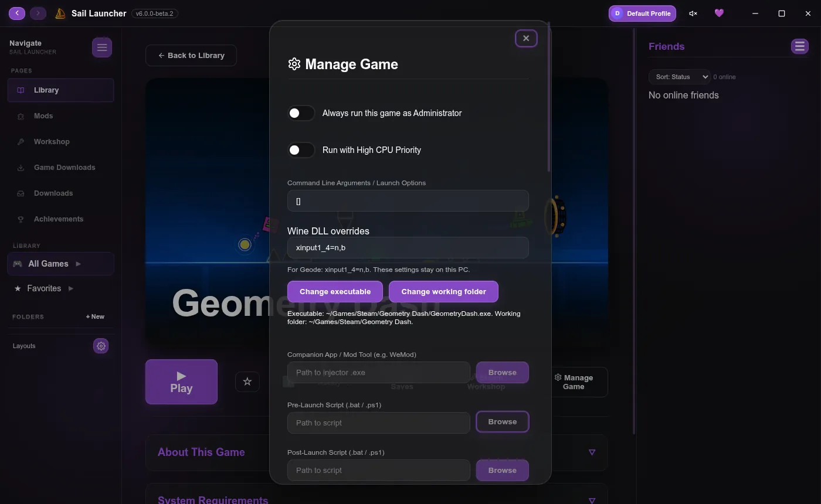821x504 pixels.
Task: Toggle Run with High CPU Priority
Action: point(301,150)
